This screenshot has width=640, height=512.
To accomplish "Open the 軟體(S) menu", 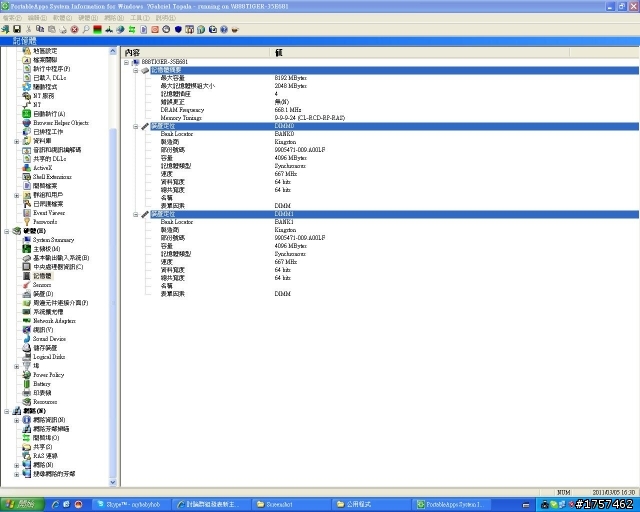I will tap(62, 18).
